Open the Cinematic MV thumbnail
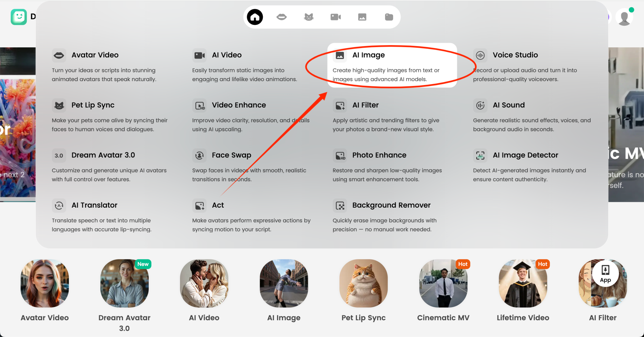The height and width of the screenshot is (337, 644). coord(443,284)
